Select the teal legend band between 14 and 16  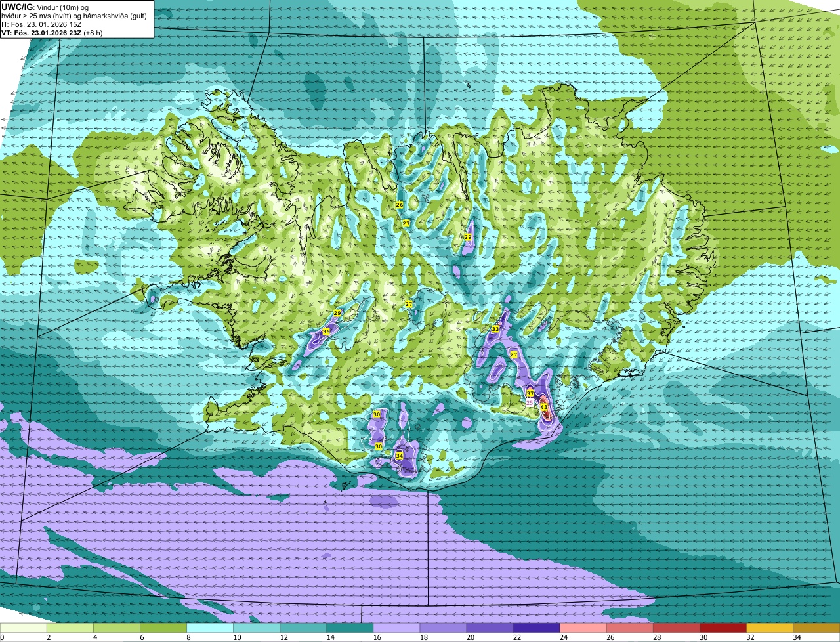350,628
